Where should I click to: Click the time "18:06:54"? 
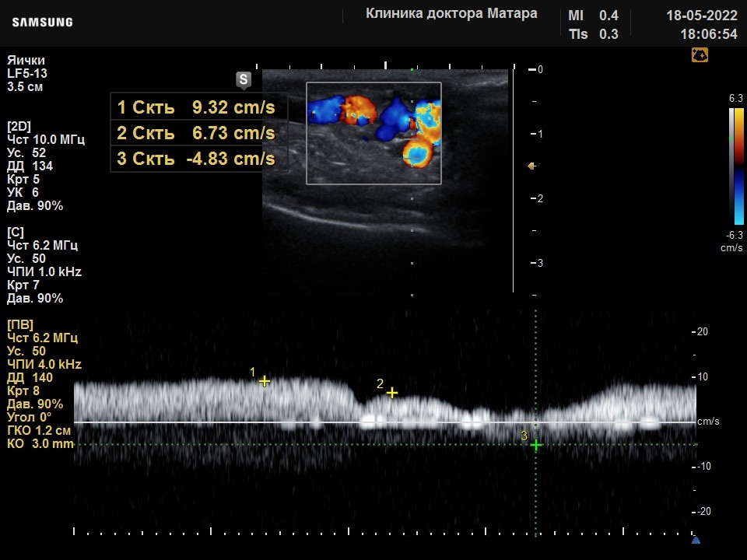pos(709,34)
